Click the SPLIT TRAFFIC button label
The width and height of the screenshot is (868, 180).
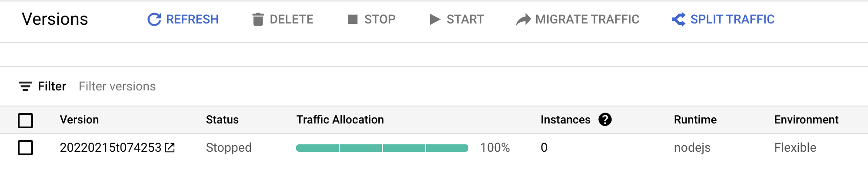pyautogui.click(x=732, y=20)
